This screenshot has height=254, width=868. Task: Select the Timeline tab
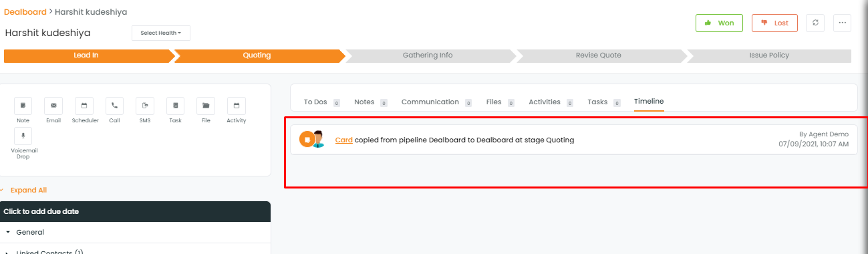[649, 102]
